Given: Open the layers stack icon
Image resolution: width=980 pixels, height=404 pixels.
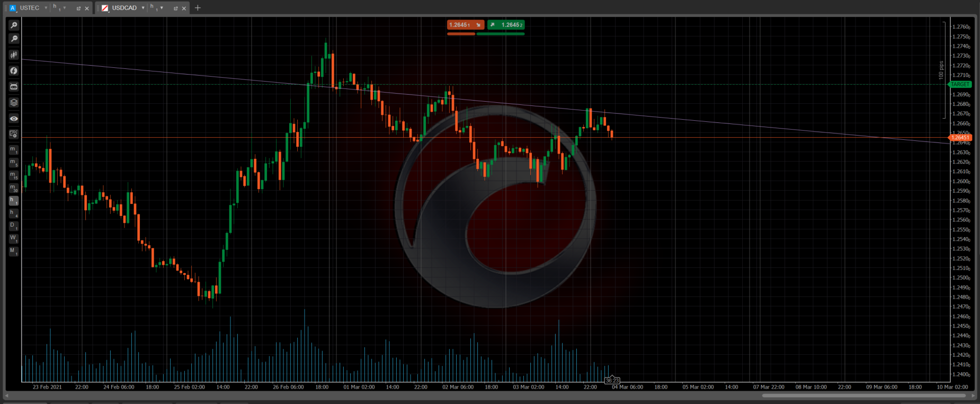Looking at the screenshot, I should [14, 102].
